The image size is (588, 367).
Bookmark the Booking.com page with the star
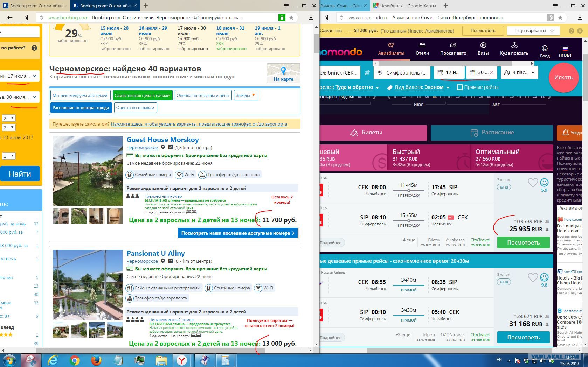point(291,17)
